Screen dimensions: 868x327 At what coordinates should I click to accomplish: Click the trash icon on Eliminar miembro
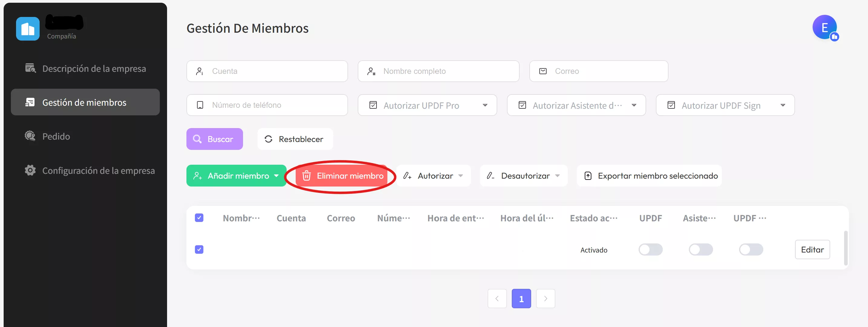[306, 176]
